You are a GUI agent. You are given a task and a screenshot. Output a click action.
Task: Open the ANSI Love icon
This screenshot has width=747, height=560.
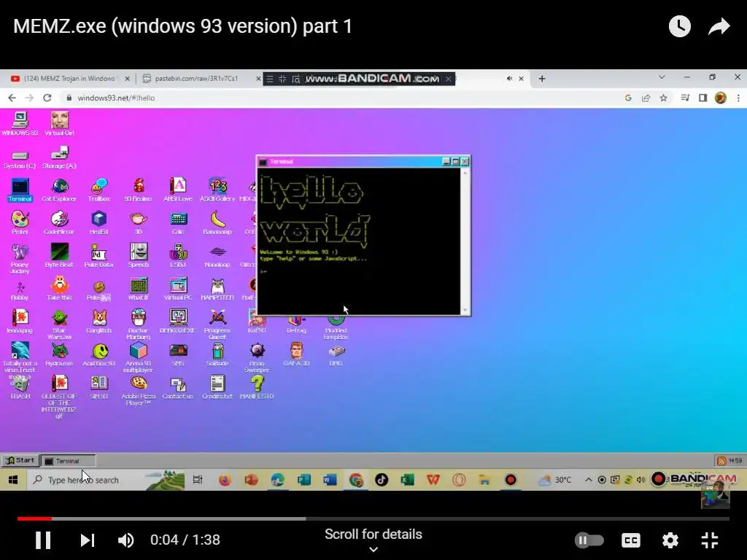pos(178,190)
